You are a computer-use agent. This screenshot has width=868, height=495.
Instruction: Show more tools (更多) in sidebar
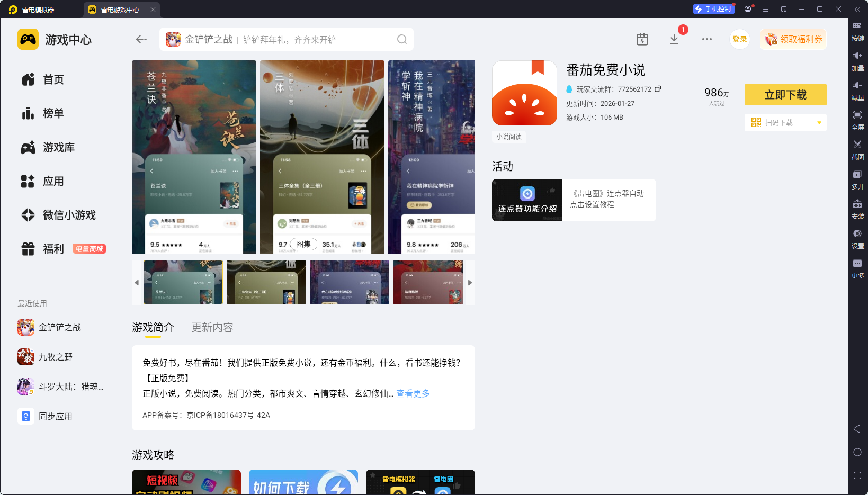[857, 269]
